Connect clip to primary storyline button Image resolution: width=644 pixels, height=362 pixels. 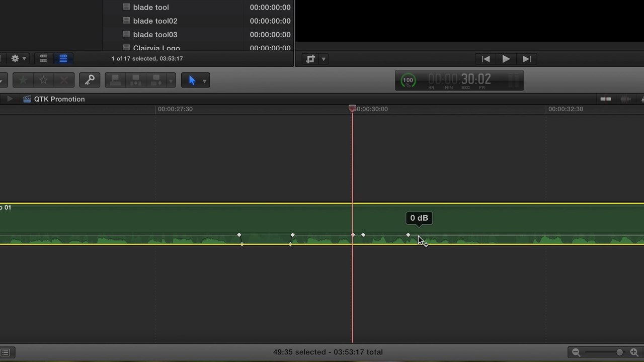[115, 80]
